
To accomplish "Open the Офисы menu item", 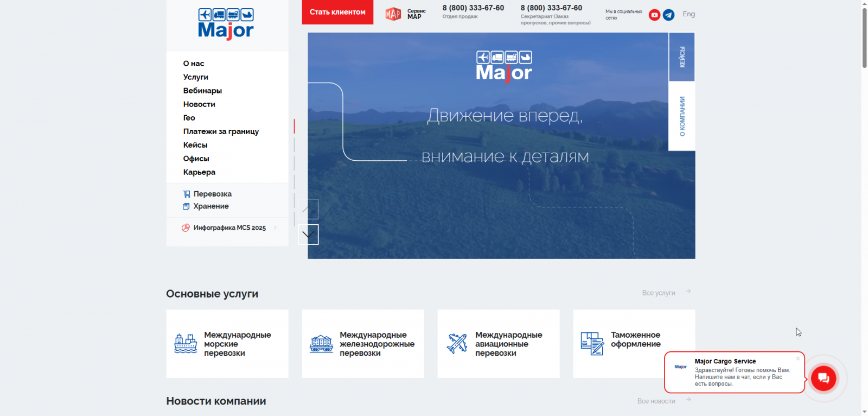I will [196, 159].
